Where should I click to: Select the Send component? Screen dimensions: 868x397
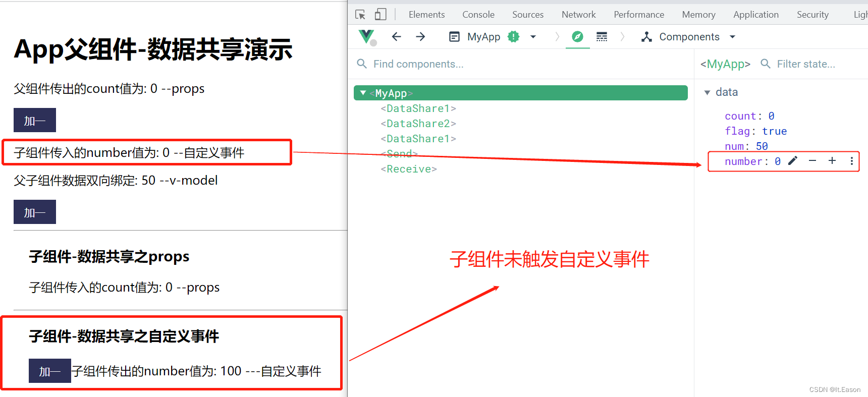pos(399,154)
